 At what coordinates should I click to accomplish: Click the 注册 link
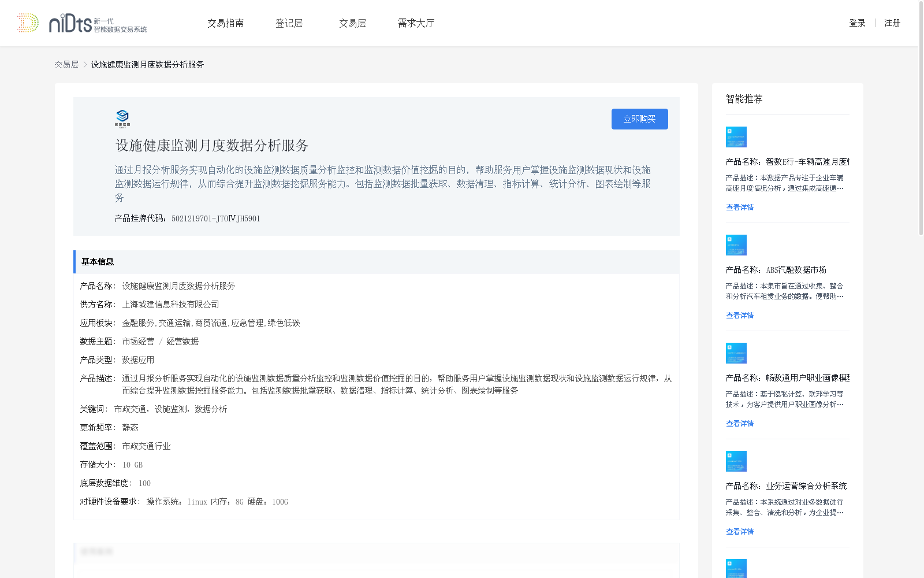[892, 23]
